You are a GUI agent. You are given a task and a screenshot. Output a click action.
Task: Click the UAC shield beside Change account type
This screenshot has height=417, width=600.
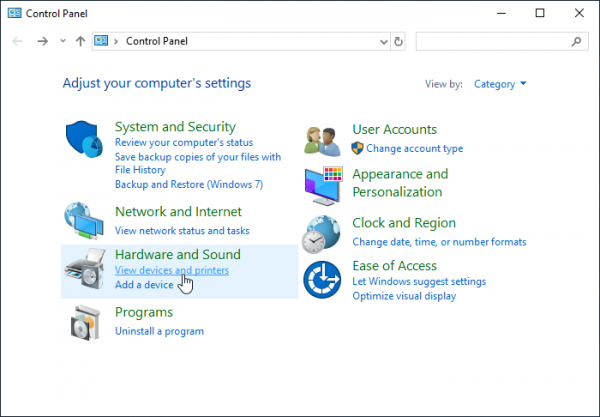tap(357, 148)
